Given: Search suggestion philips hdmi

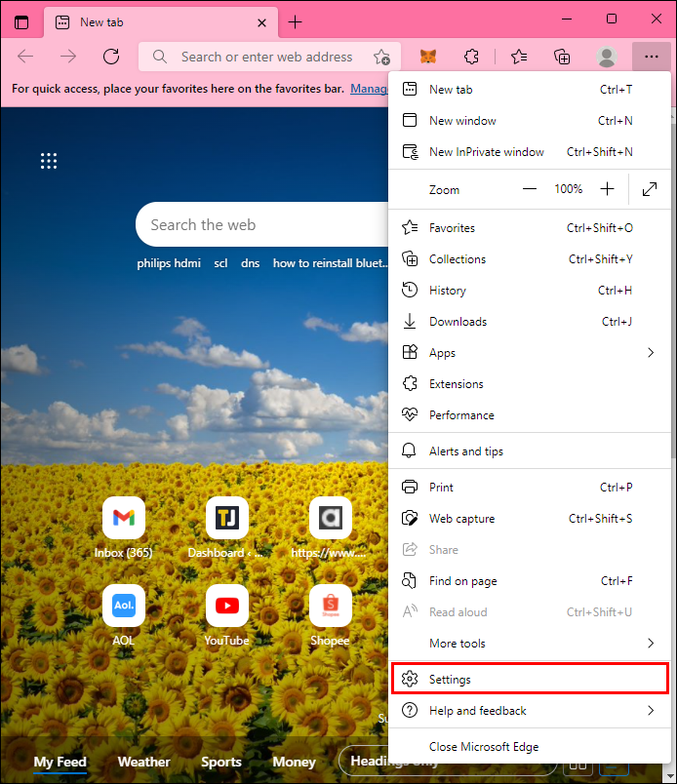Looking at the screenshot, I should (x=169, y=263).
